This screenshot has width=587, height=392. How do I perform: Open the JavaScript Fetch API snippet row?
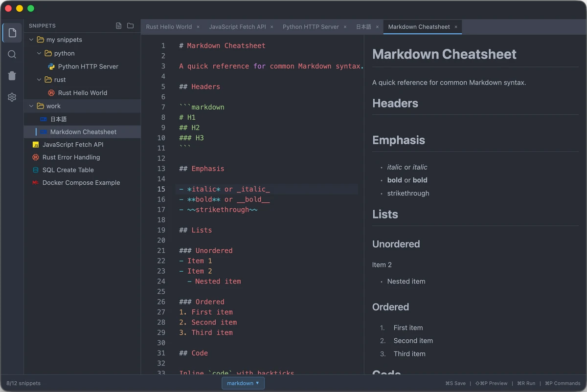coord(82,145)
